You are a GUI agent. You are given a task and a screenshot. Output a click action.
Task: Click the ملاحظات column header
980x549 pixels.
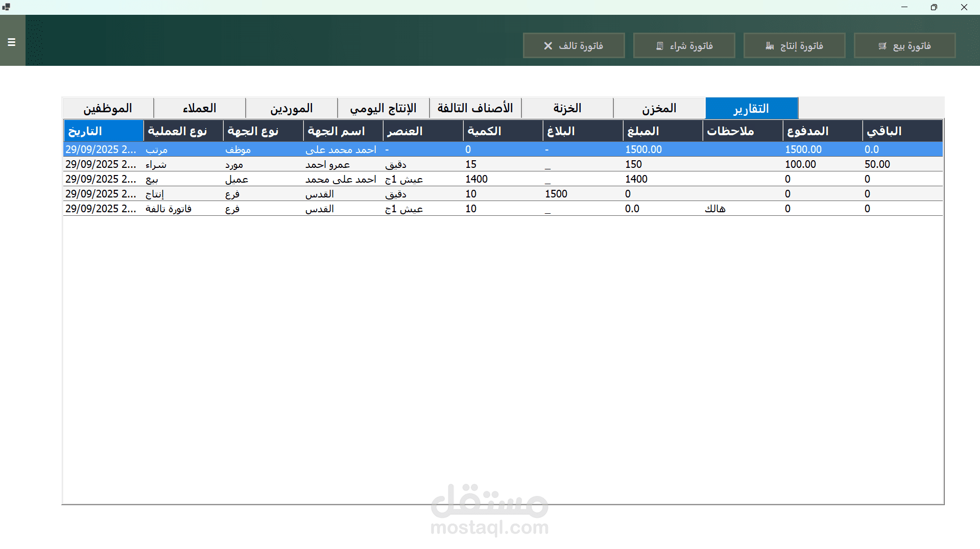(743, 131)
